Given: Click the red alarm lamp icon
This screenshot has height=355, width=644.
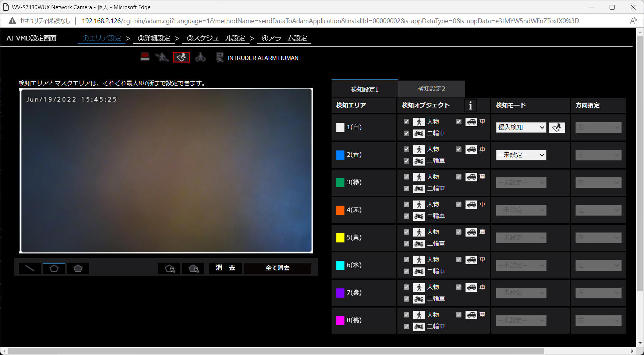Looking at the screenshot, I should 145,57.
